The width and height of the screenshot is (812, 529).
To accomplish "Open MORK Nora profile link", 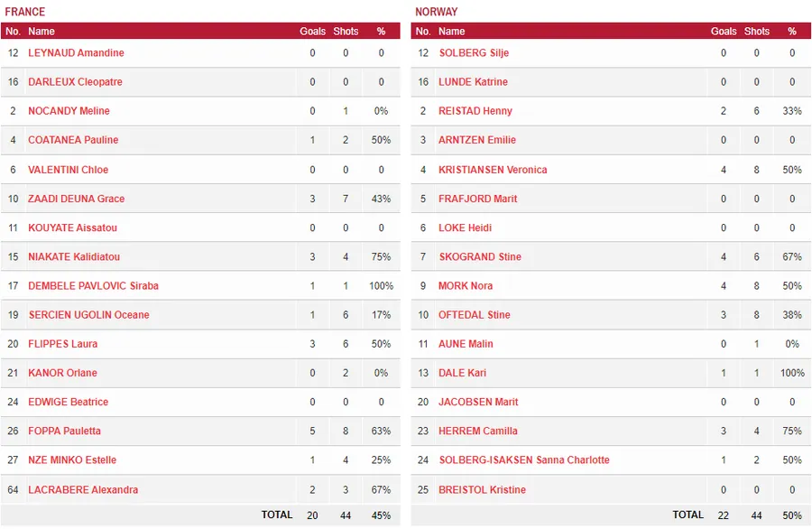I will [x=466, y=286].
